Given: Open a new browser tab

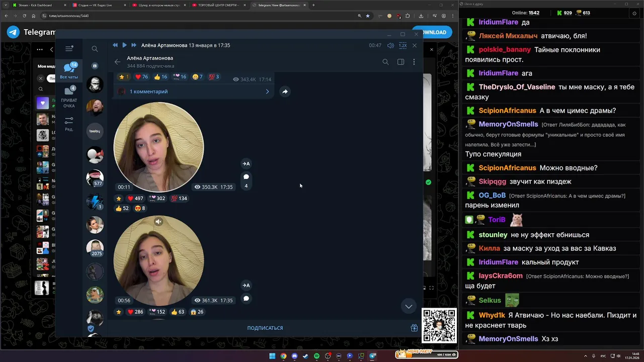Looking at the screenshot, I should [313, 5].
